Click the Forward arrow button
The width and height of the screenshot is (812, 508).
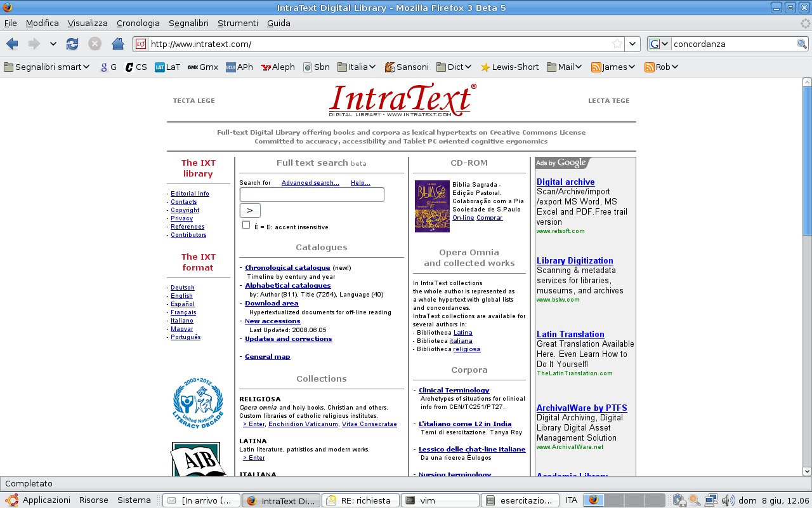[x=34, y=44]
